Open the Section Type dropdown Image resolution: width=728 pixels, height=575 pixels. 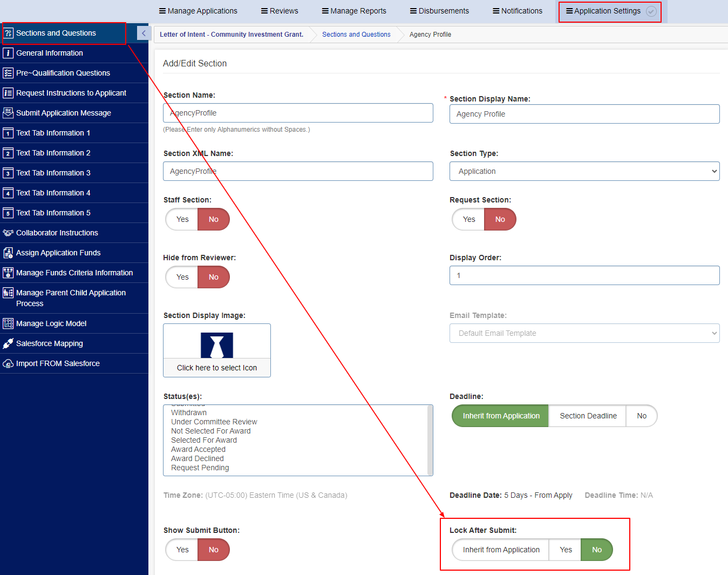point(584,171)
